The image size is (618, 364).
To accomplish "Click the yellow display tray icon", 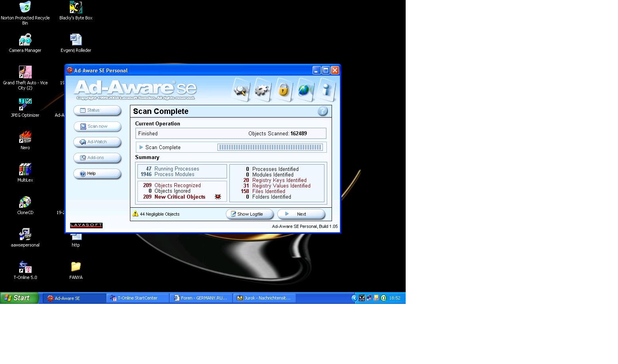I will (x=376, y=298).
